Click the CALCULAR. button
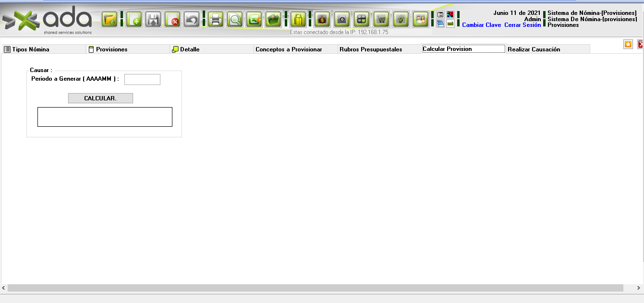 100,98
